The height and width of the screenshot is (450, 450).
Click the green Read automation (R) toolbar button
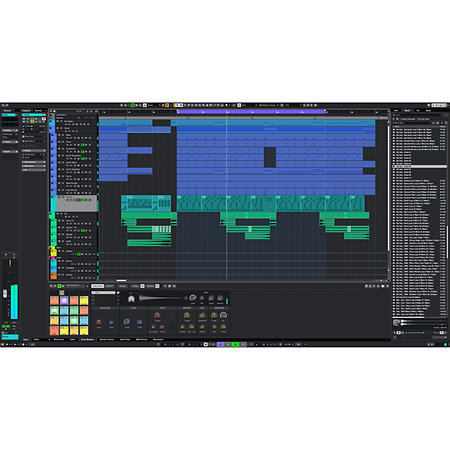coord(133,105)
